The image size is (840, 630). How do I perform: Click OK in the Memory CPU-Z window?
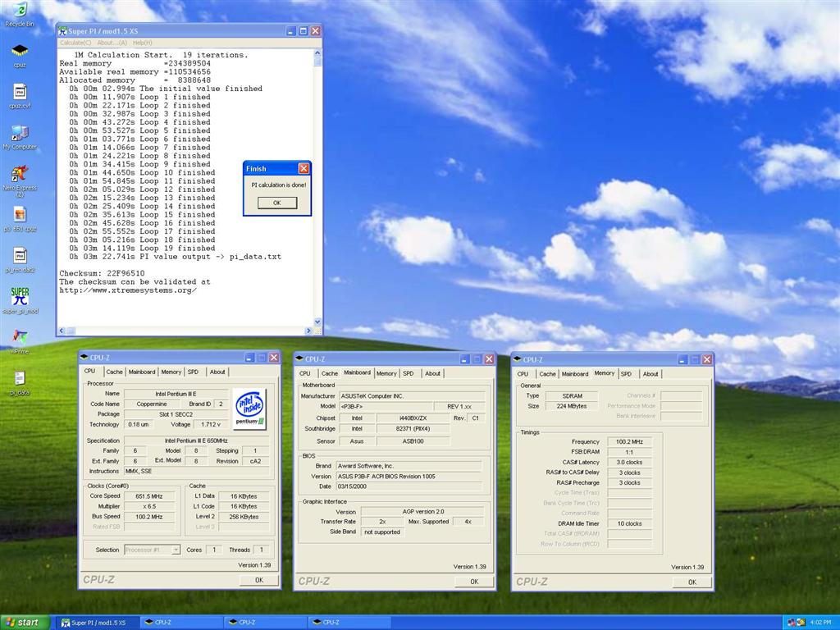point(692,582)
